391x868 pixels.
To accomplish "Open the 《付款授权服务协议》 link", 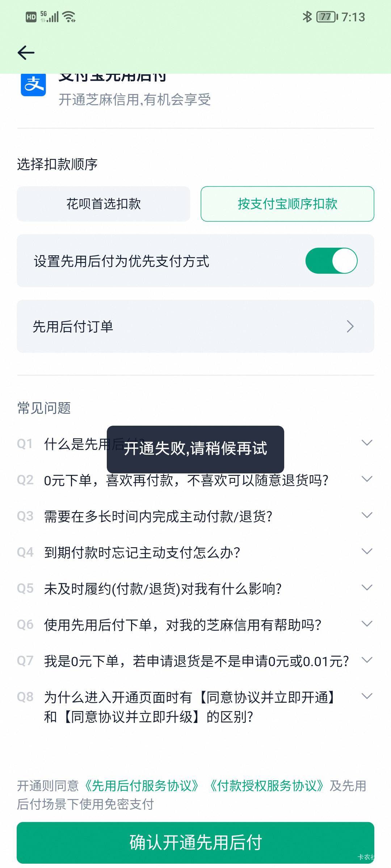I will coord(266,786).
